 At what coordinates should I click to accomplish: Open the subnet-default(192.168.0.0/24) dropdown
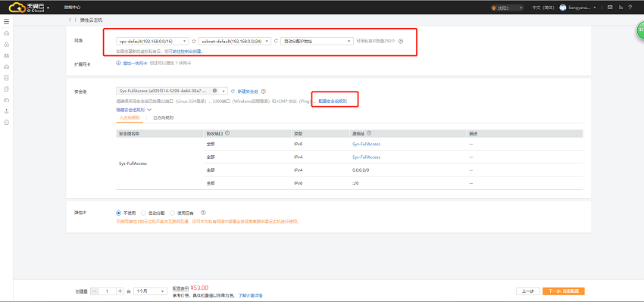point(235,41)
